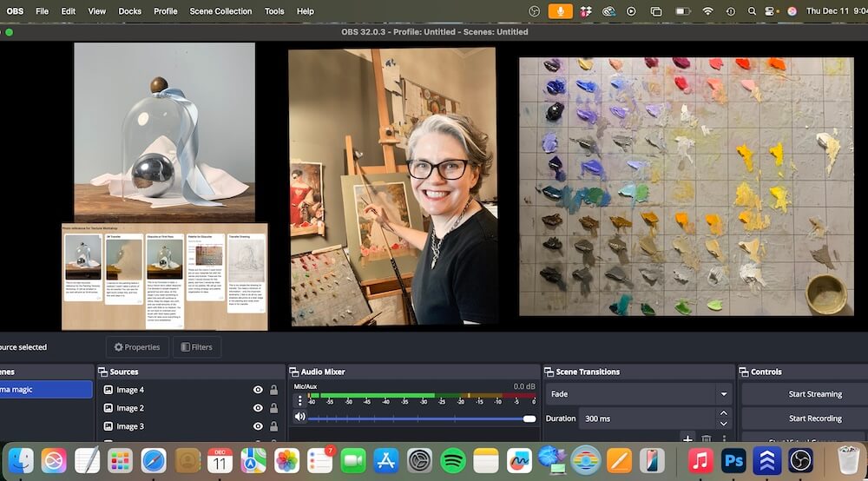Click the Audio Mixer panel undock icon
Screen dimensions: 868x481
(293, 372)
